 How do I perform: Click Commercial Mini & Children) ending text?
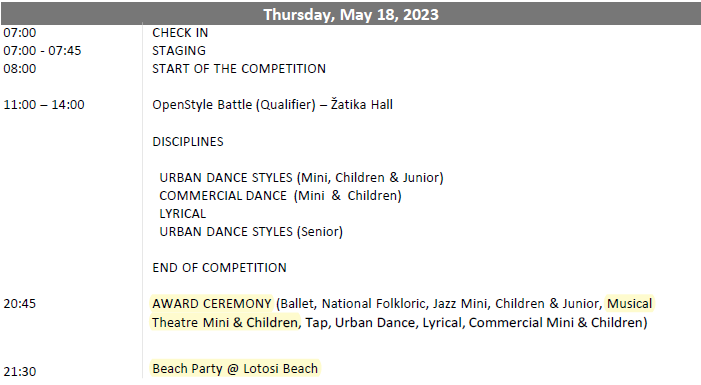coord(558,322)
